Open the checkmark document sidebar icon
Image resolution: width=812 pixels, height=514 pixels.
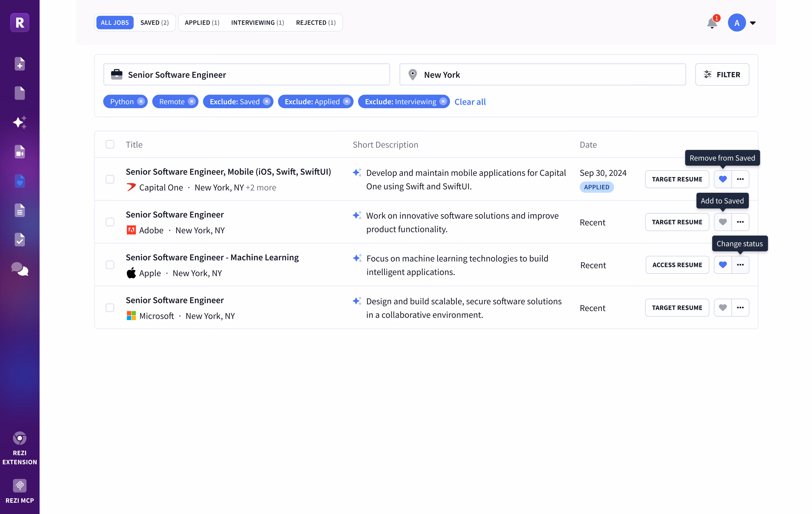[x=20, y=240]
